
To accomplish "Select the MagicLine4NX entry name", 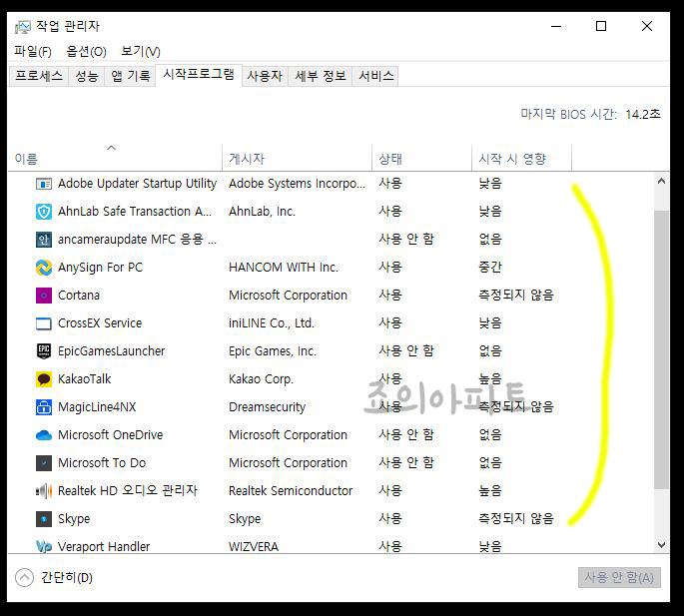I will 97,407.
